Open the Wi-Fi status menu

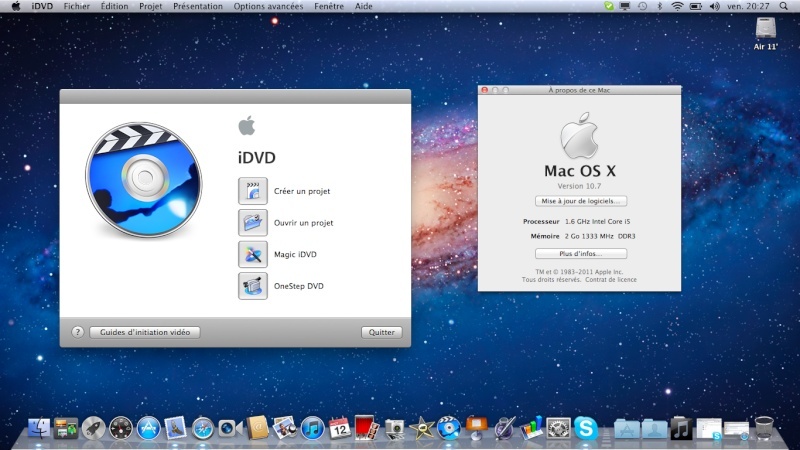coord(677,6)
